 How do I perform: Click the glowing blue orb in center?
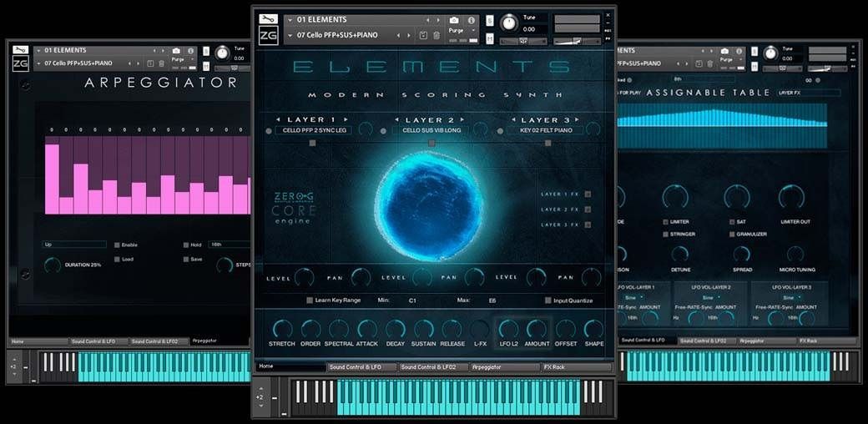[x=429, y=206]
